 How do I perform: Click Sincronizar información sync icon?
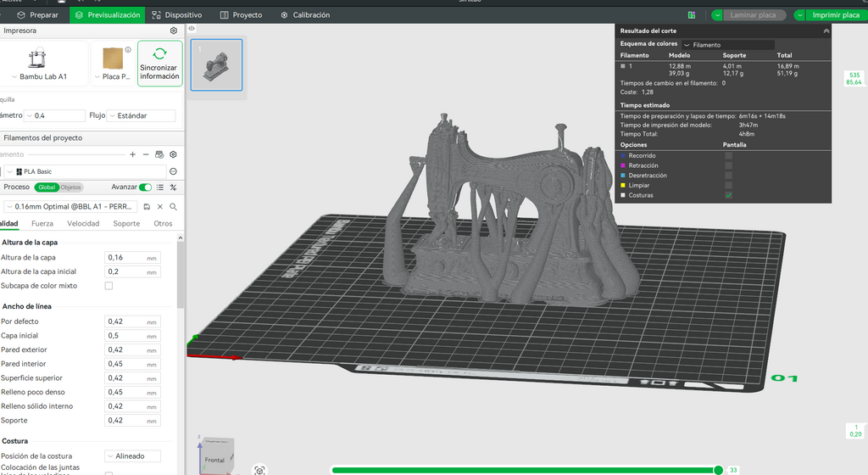pyautogui.click(x=159, y=53)
